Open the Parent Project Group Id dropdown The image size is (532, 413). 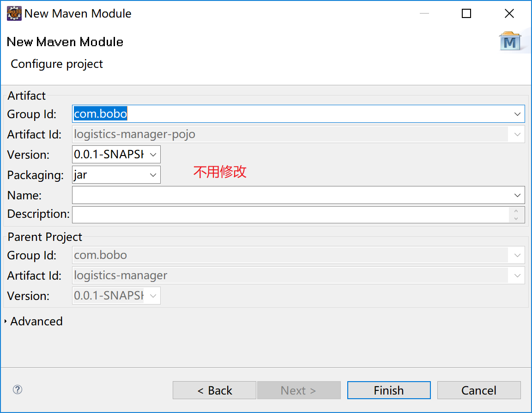pyautogui.click(x=517, y=255)
